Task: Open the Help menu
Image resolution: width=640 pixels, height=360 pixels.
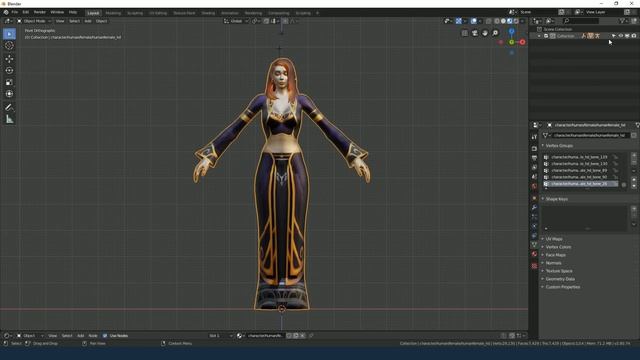Action: [73, 12]
